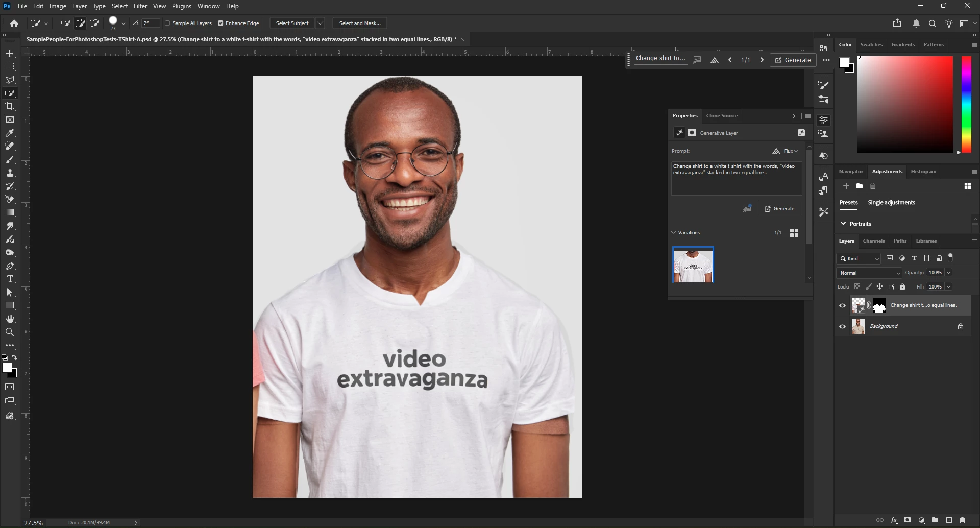Image resolution: width=980 pixels, height=528 pixels.
Task: Collapse the Portraits presets group
Action: [x=843, y=224]
